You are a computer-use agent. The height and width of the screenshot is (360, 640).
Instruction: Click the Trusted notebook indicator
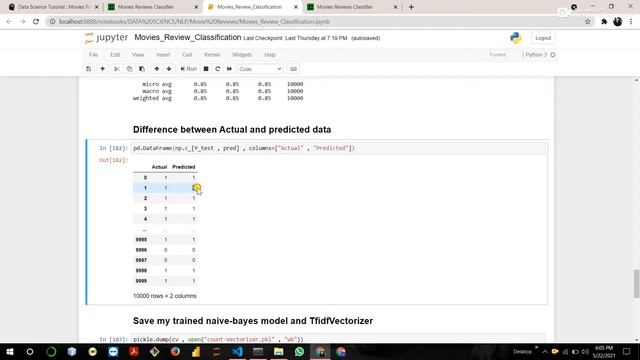[497, 55]
